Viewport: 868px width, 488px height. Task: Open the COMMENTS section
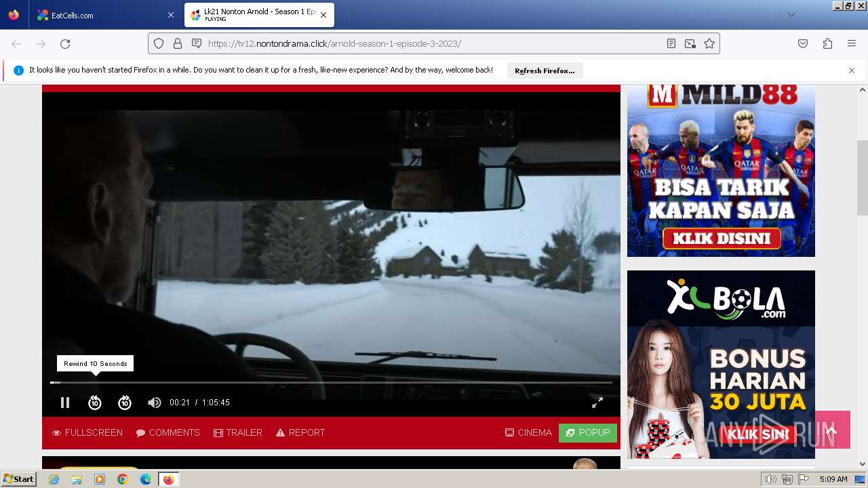pyautogui.click(x=168, y=432)
